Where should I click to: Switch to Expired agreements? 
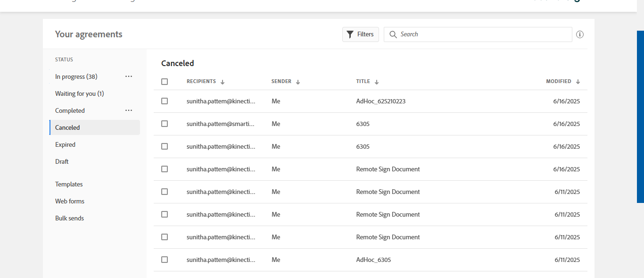(65, 144)
